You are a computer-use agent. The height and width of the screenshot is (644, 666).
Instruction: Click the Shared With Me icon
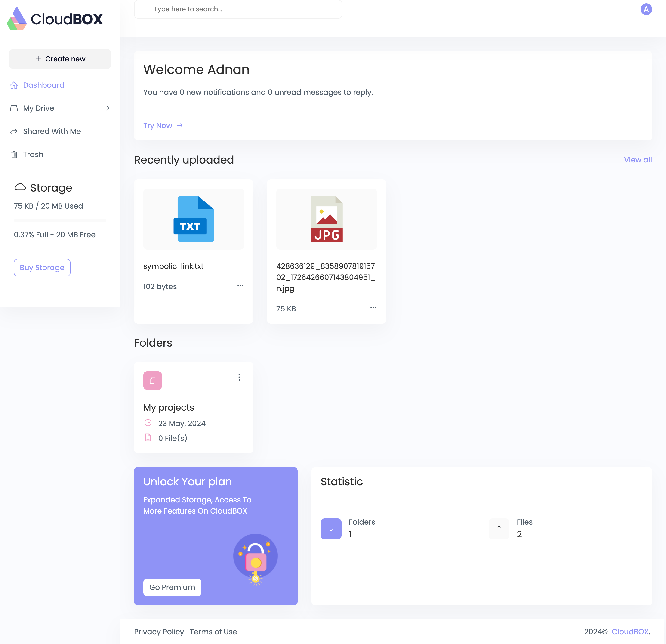coord(14,131)
